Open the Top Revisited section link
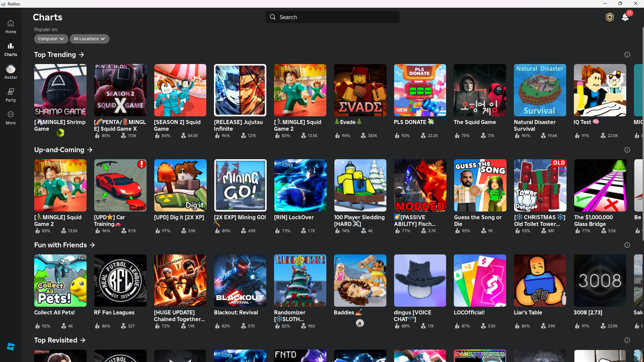 pyautogui.click(x=60, y=340)
